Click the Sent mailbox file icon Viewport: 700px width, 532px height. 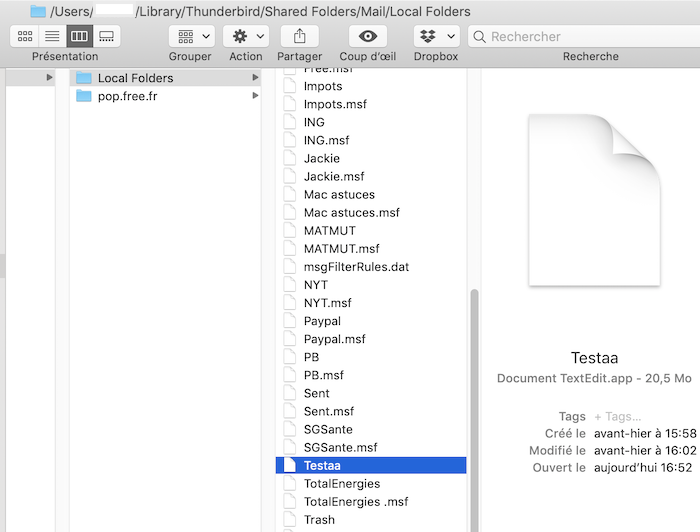[290, 393]
